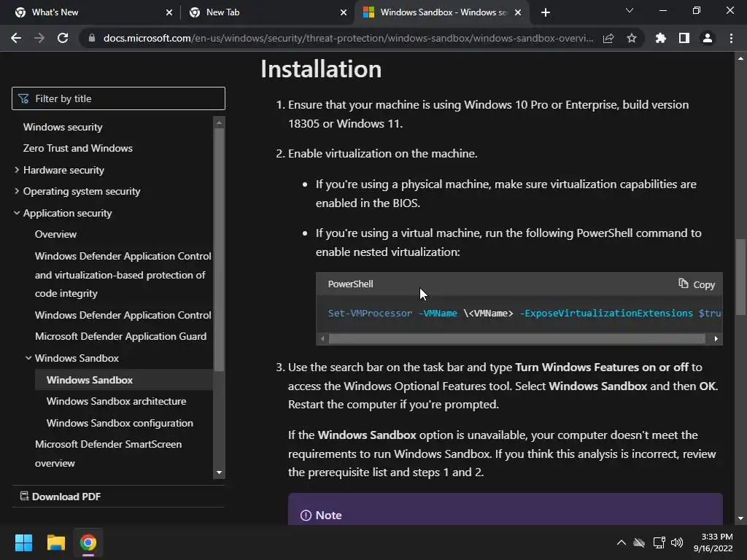The width and height of the screenshot is (747, 560).
Task: Show hidden tray icons chevron
Action: [x=622, y=542]
